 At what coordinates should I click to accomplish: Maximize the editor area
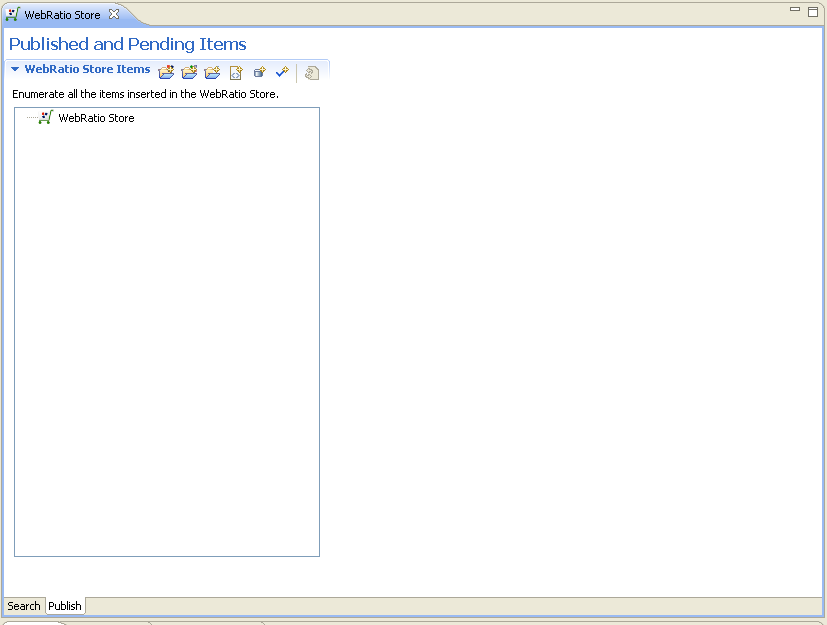coord(813,12)
